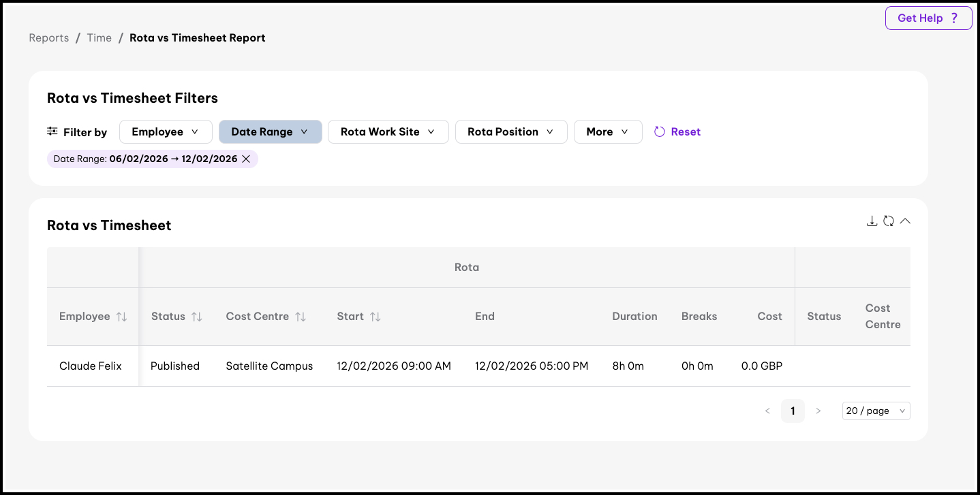Open the Date Range filter dropdown
This screenshot has height=495, width=980.
(270, 132)
